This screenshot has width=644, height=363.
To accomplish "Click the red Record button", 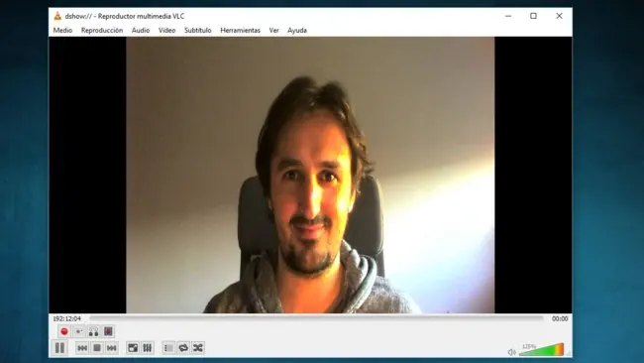I will [x=64, y=331].
